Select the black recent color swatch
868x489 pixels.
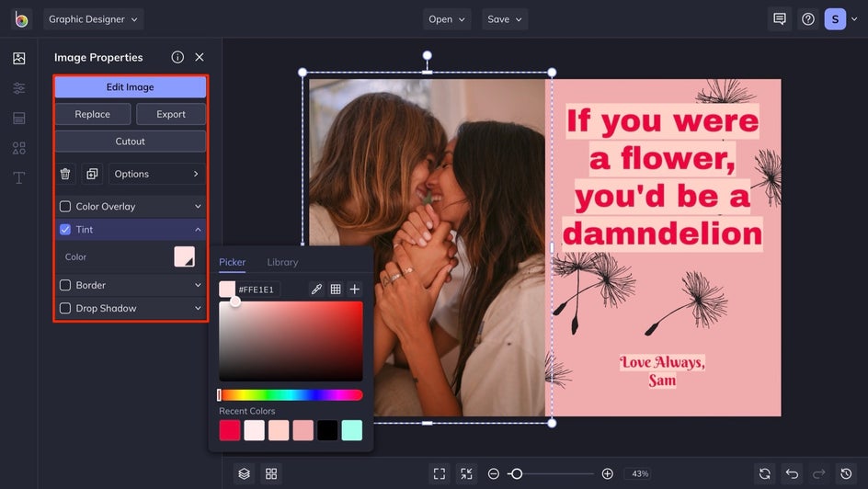click(327, 430)
